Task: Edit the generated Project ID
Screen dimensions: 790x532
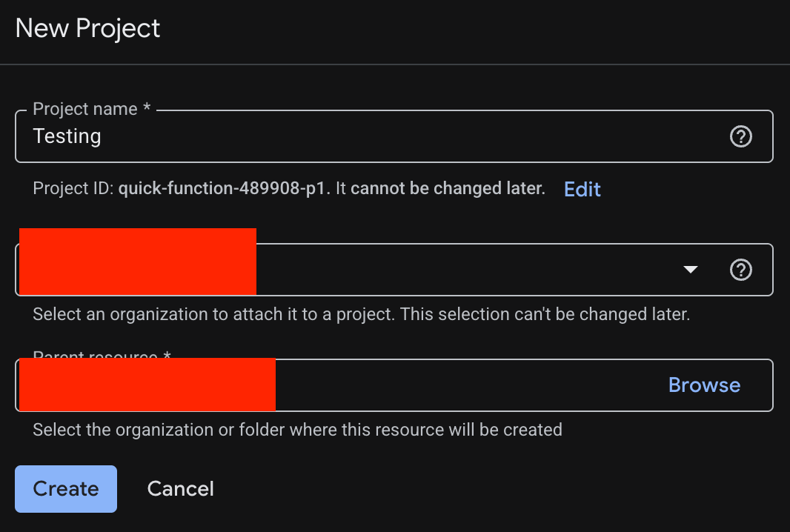Action: coord(582,190)
